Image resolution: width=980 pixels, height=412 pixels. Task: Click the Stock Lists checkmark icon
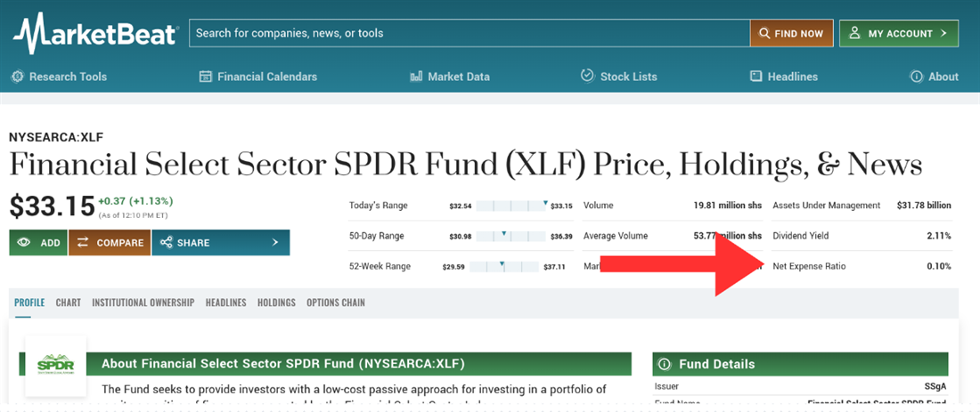click(x=587, y=76)
